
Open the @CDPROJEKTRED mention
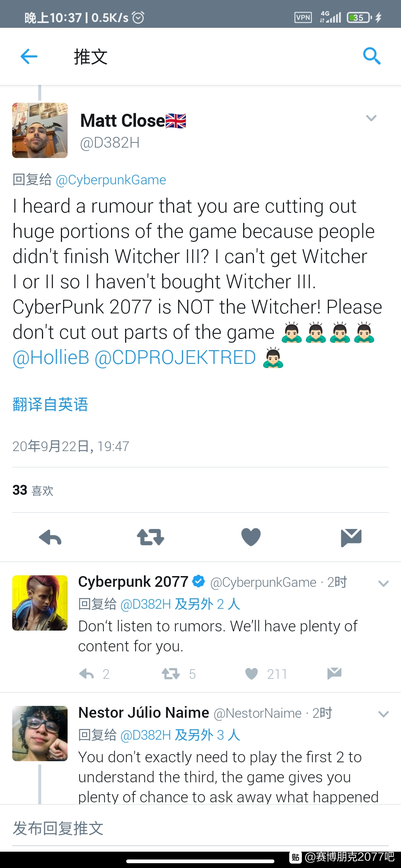[175, 358]
